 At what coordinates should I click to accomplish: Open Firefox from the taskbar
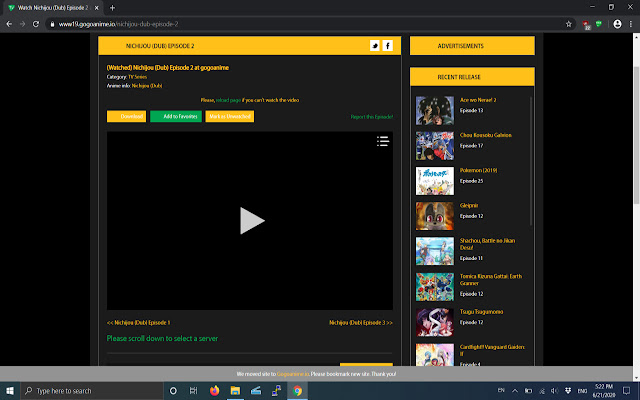coord(214,390)
